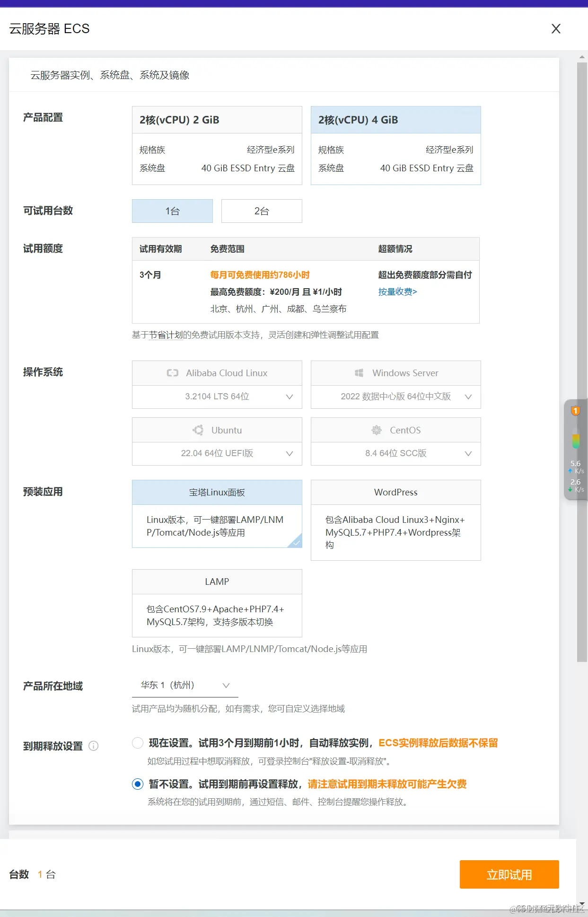Image resolution: width=588 pixels, height=917 pixels.
Task: Click the CentOS logo icon
Action: click(x=377, y=430)
